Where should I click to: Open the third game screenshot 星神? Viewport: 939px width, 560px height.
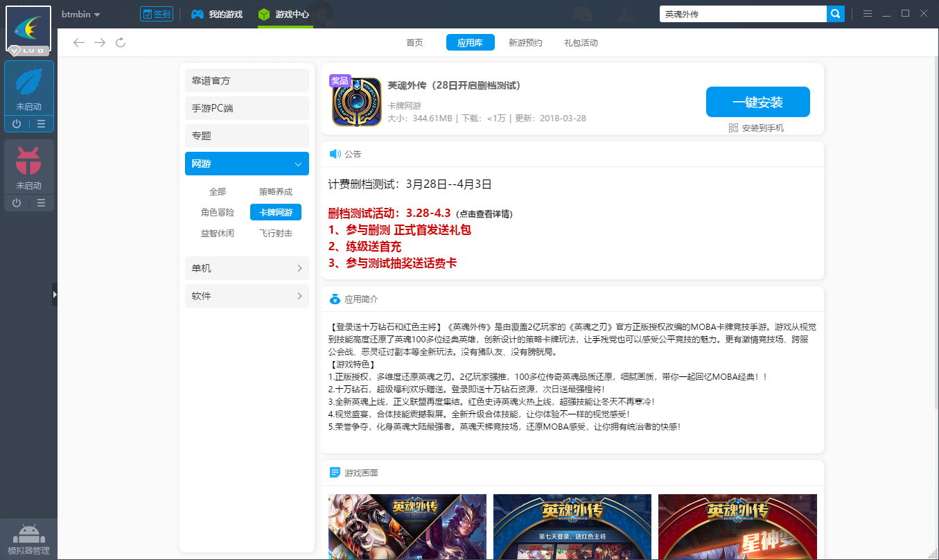pos(737,527)
